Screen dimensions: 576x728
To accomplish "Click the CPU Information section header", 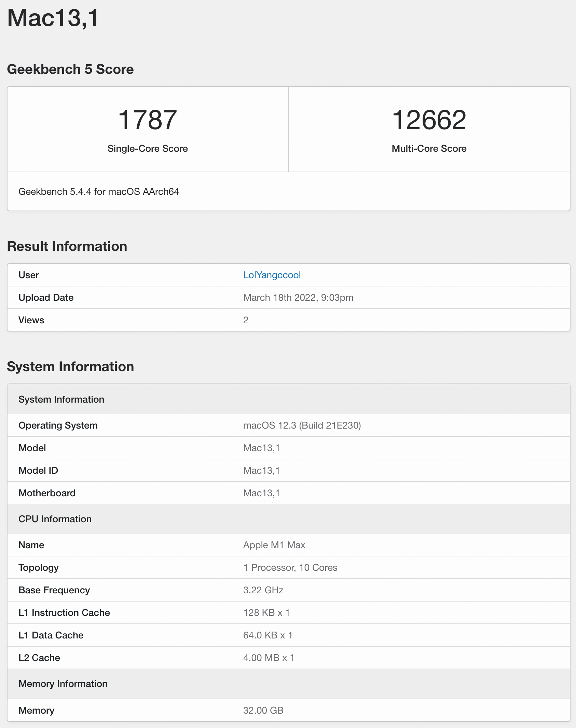I will (55, 519).
